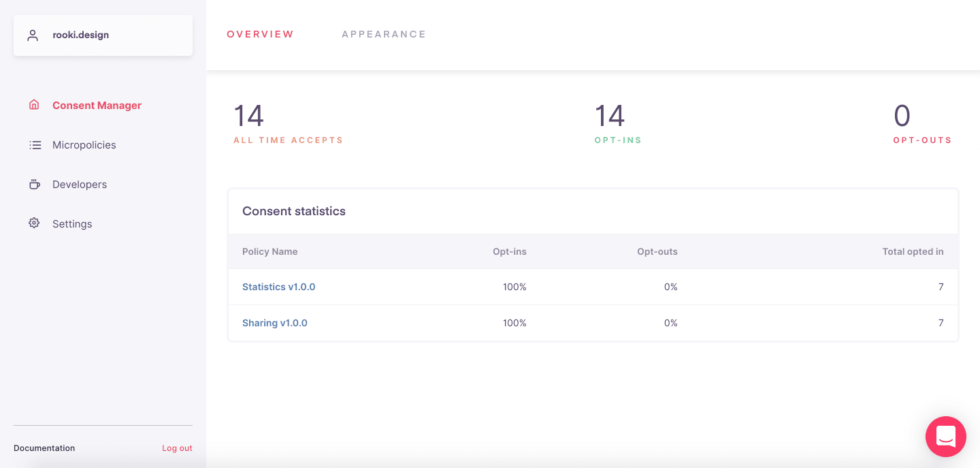Screen dimensions: 980x468
Task: Click the home icon for Consent Manager
Action: click(x=34, y=105)
